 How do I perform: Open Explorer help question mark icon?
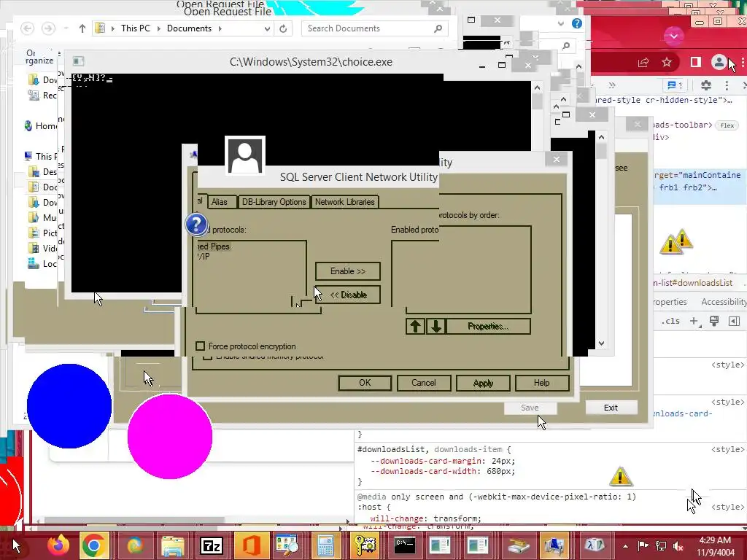tap(577, 23)
